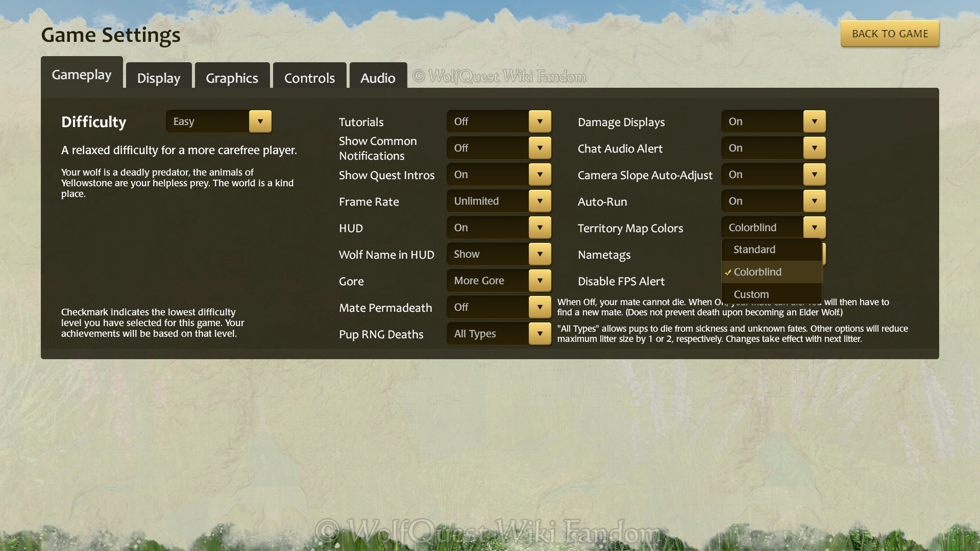Toggle the HUD On setting box

(487, 228)
